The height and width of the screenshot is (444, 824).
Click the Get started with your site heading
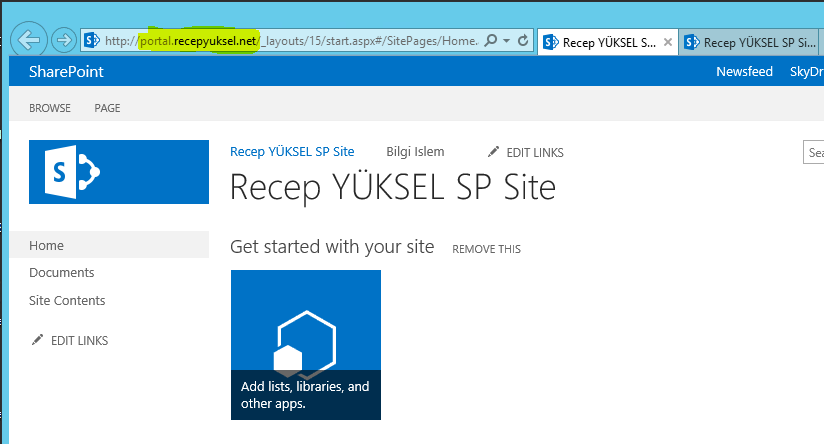click(x=332, y=246)
